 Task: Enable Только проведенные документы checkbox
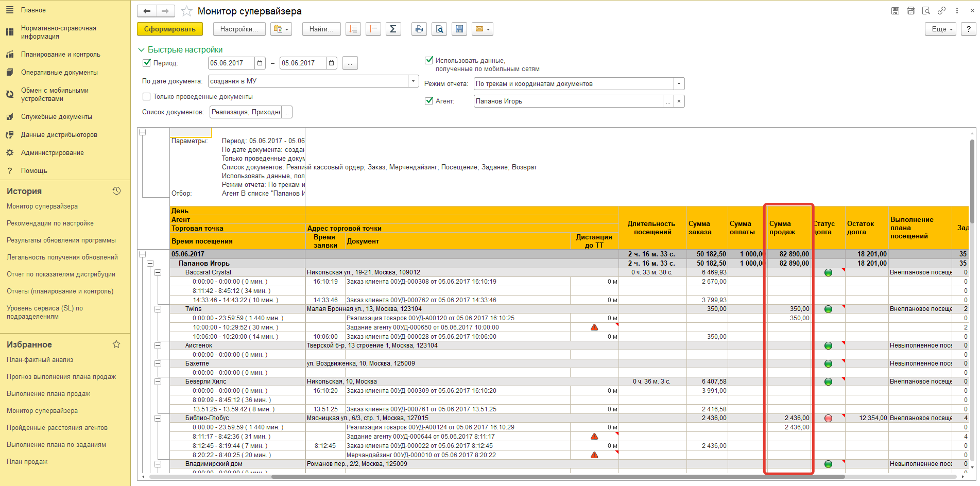[147, 96]
